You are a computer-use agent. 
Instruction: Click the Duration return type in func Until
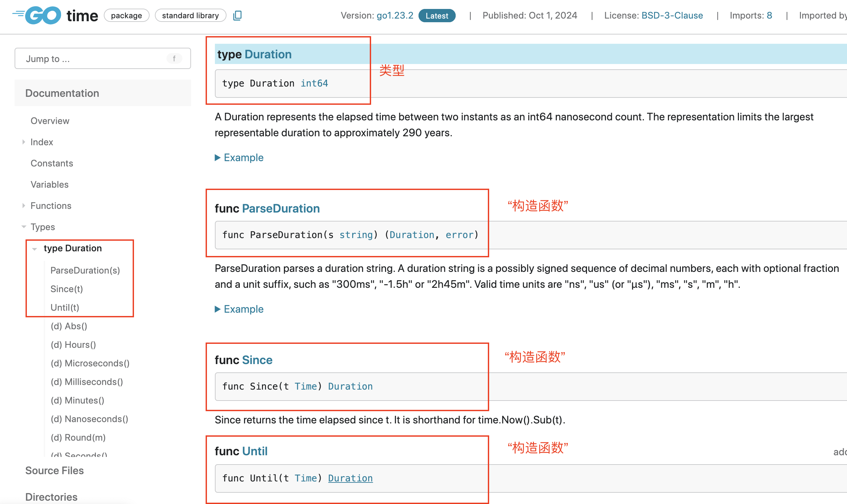[x=350, y=478]
